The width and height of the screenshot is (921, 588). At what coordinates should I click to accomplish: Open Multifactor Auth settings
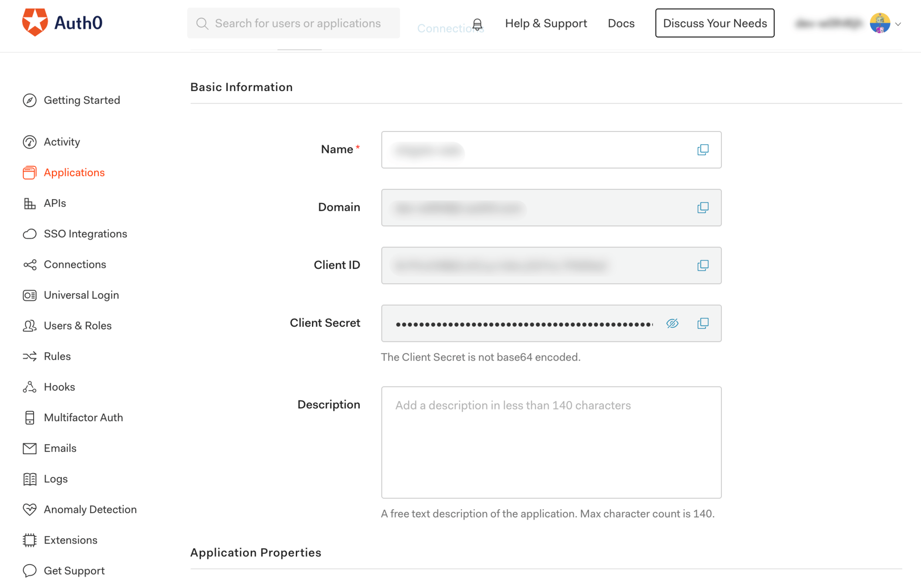click(x=83, y=418)
